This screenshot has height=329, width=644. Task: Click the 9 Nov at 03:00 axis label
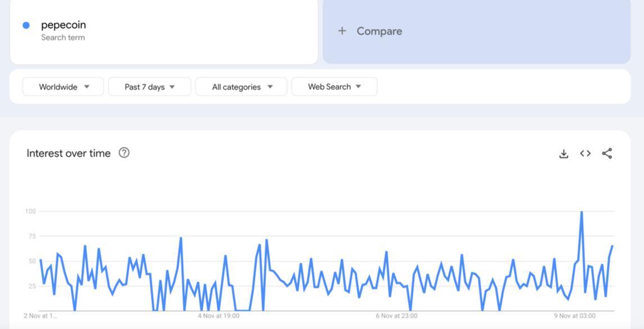pos(575,316)
